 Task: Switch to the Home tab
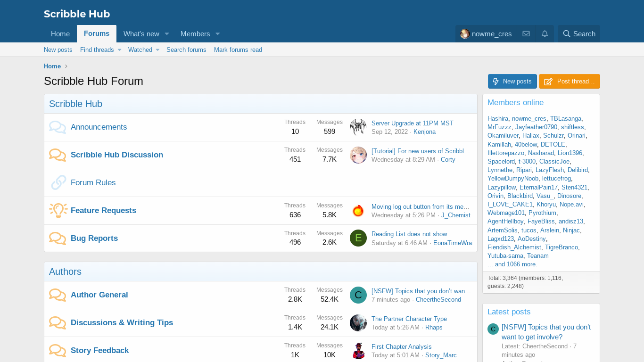[x=60, y=34]
